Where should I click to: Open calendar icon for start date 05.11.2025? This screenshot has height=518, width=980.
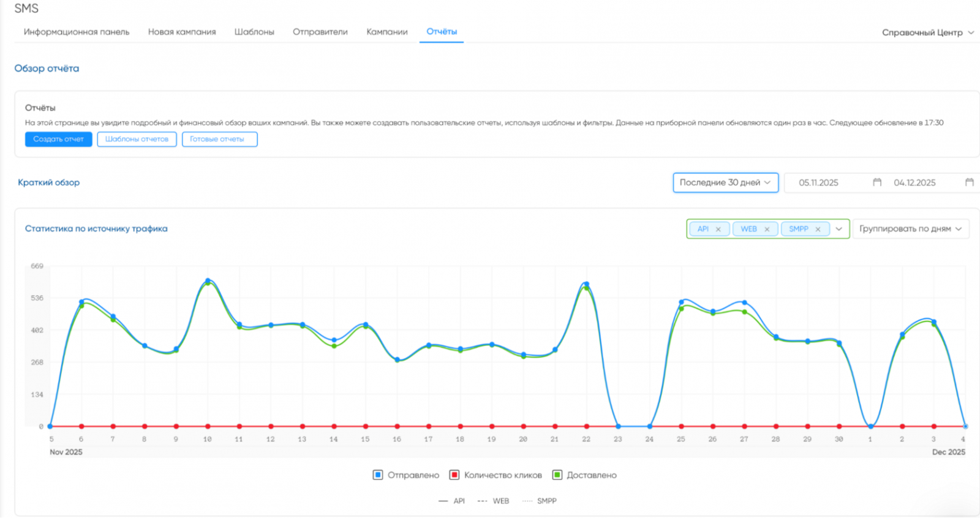877,182
